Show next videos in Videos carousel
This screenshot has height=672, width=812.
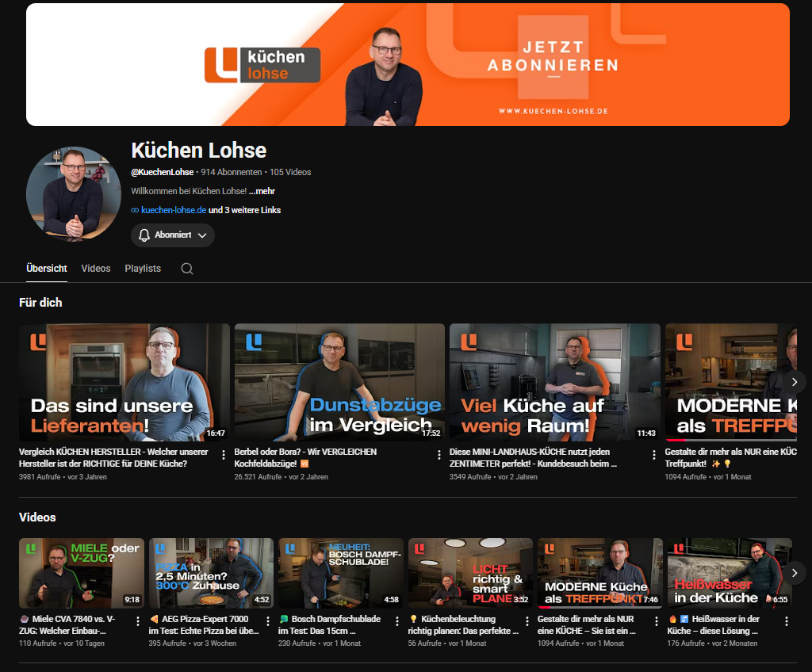click(x=795, y=573)
